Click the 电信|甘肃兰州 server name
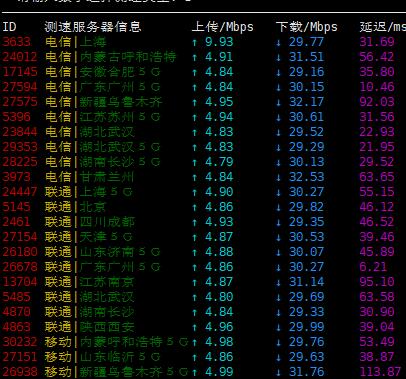The image size is (406, 379). (x=90, y=177)
